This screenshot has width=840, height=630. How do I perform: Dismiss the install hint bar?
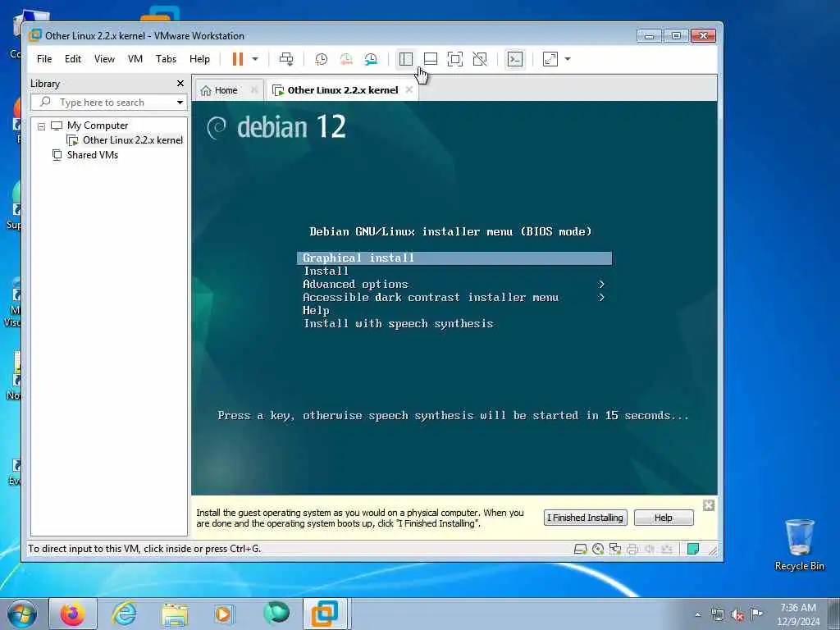(x=708, y=505)
